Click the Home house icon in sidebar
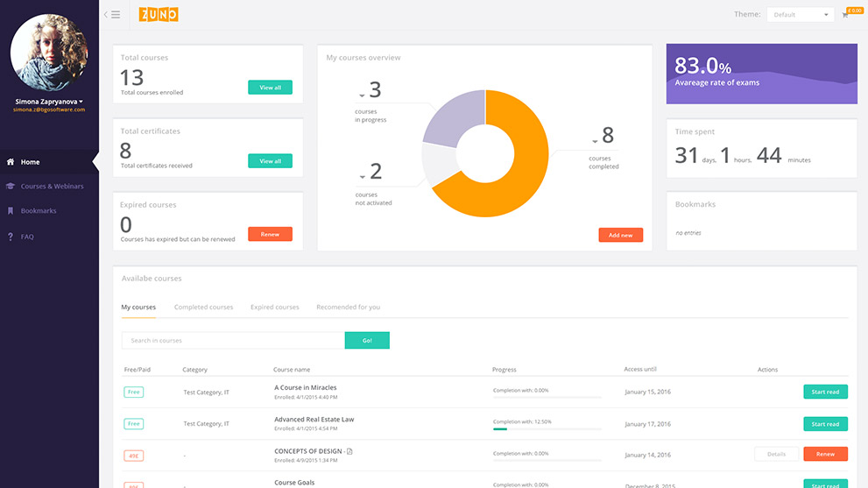Viewport: 868px width, 488px height. pyautogui.click(x=11, y=162)
